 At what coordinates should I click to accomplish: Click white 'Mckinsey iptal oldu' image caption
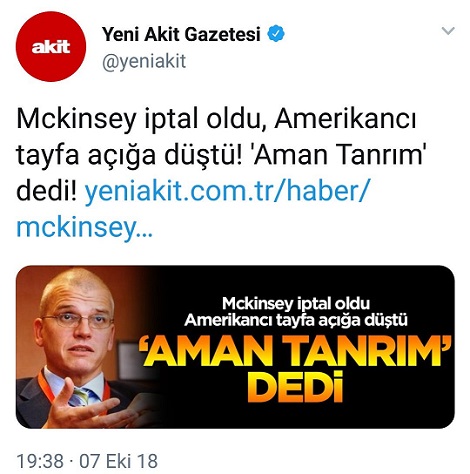(x=296, y=303)
